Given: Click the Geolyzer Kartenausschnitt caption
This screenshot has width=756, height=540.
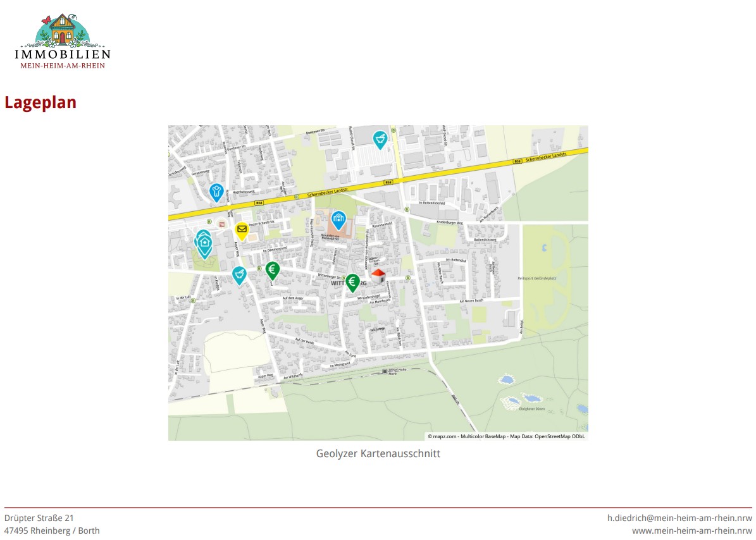Looking at the screenshot, I should tap(378, 453).
